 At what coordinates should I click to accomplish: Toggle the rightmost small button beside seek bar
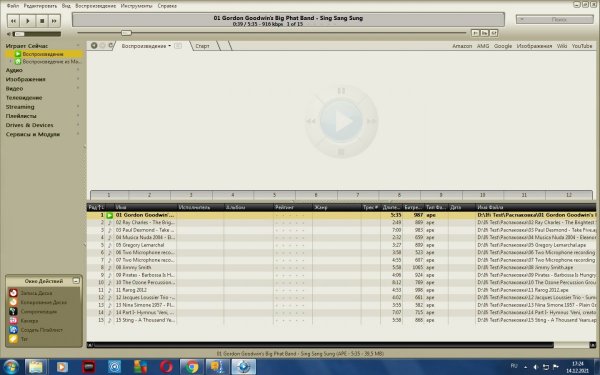tap(494, 33)
